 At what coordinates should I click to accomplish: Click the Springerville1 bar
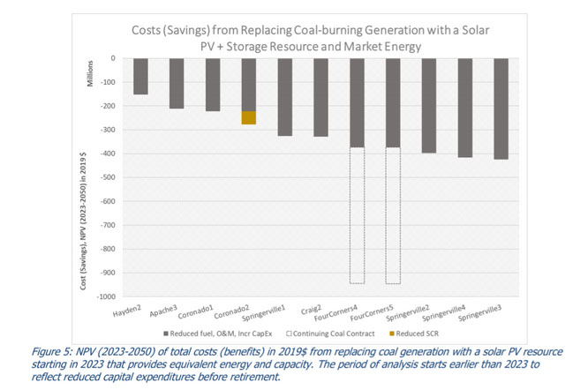(285, 97)
